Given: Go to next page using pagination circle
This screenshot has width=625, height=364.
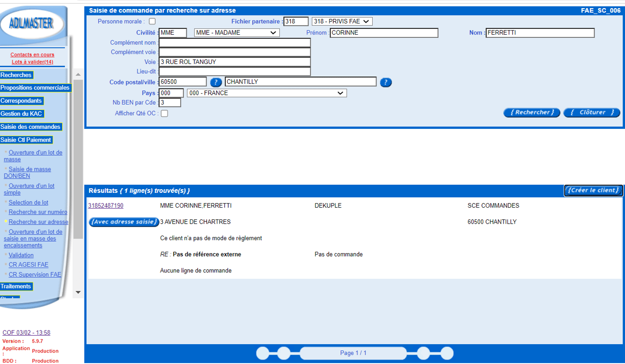Looking at the screenshot, I should pyautogui.click(x=423, y=353).
